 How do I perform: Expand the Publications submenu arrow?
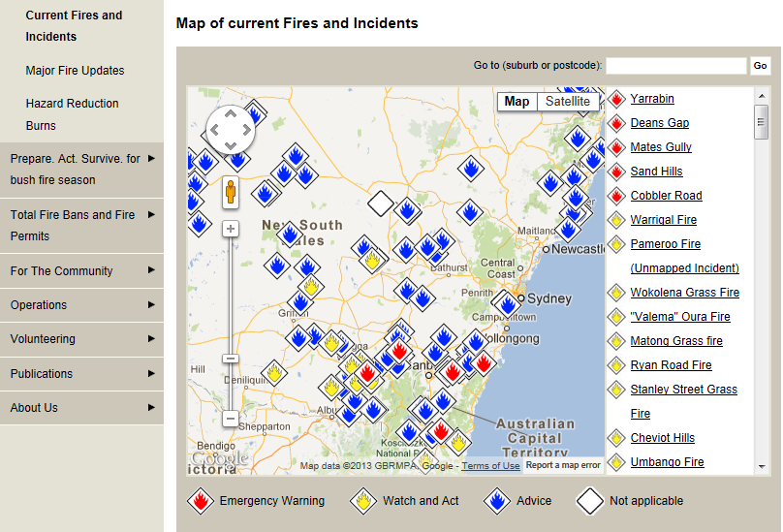(x=151, y=374)
